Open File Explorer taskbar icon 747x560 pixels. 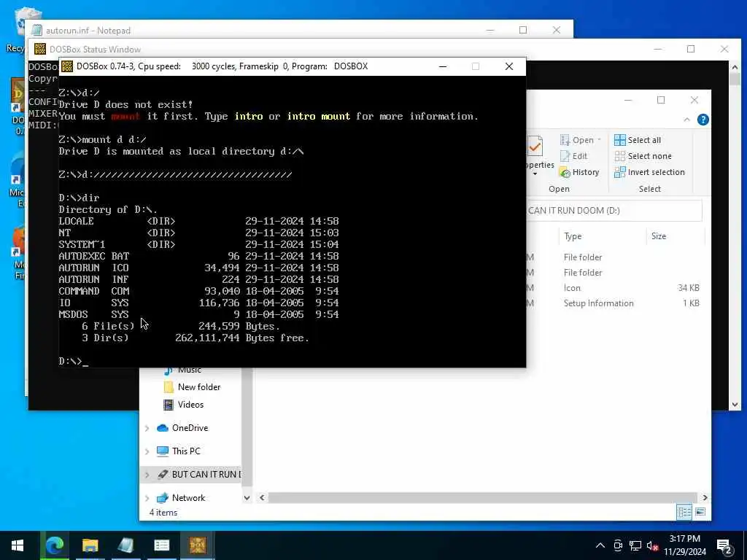90,545
